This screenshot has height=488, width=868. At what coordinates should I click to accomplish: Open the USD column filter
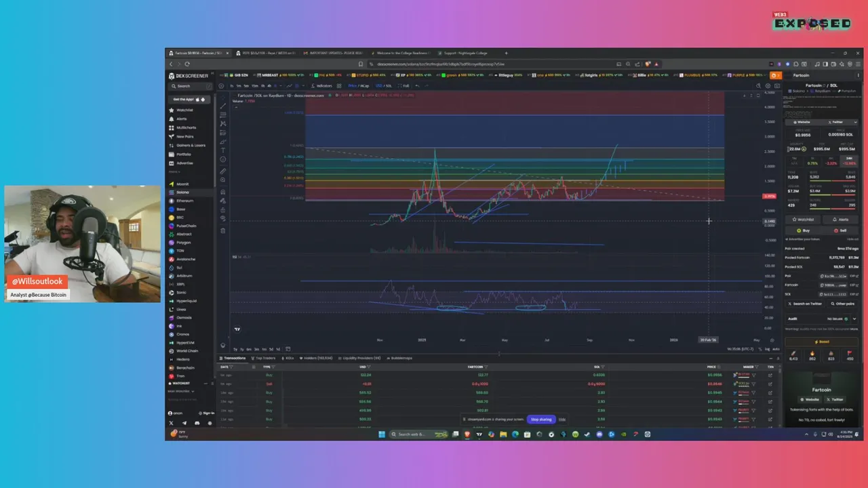pos(369,367)
